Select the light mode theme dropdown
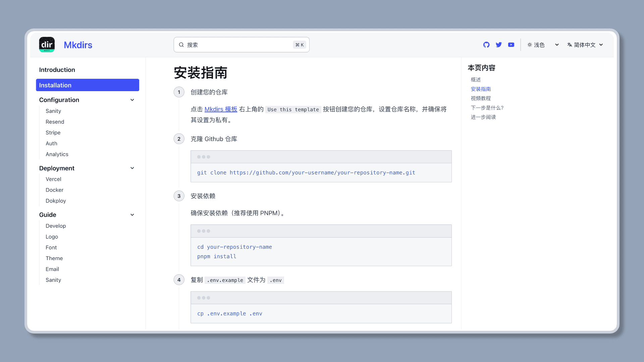644x362 pixels. [543, 44]
